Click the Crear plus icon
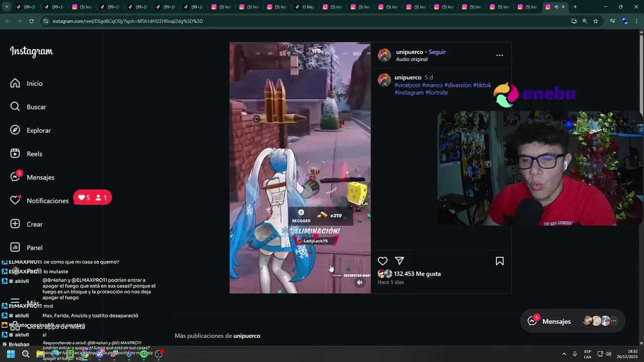The width and height of the screenshot is (644, 362). click(15, 224)
